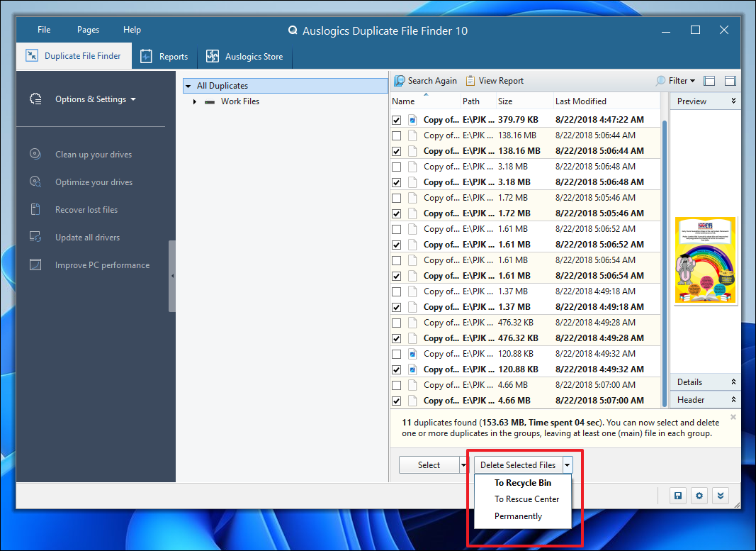Open the Options & Settings dropdown
Screen dimensions: 756x551
pyautogui.click(x=133, y=99)
